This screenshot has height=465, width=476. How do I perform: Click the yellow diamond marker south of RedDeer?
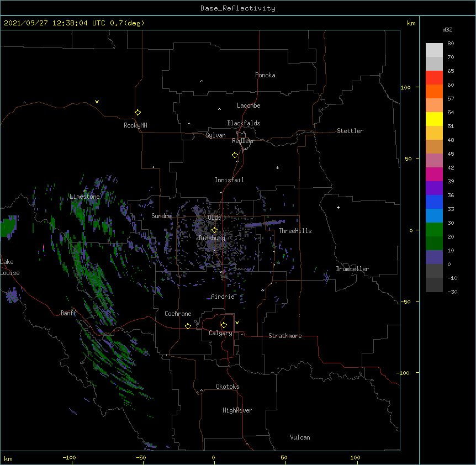coord(235,155)
